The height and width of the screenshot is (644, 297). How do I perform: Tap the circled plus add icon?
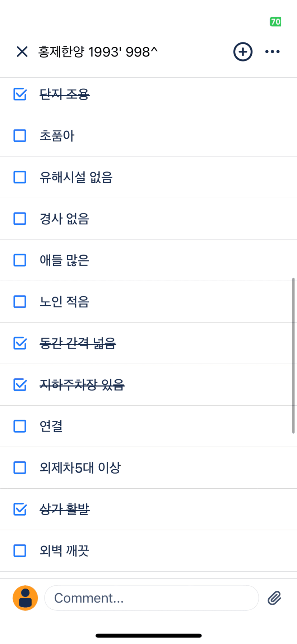243,52
